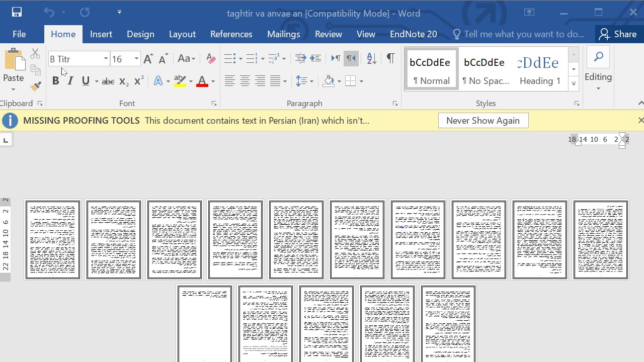Click Increase Indent icon
The height and width of the screenshot is (362, 644).
click(315, 59)
